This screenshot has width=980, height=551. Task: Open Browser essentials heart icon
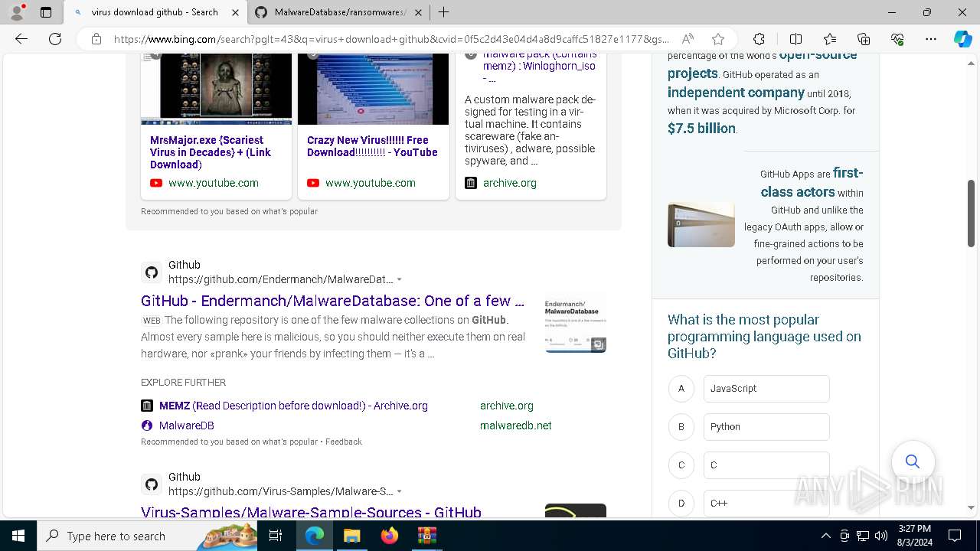pos(897,39)
